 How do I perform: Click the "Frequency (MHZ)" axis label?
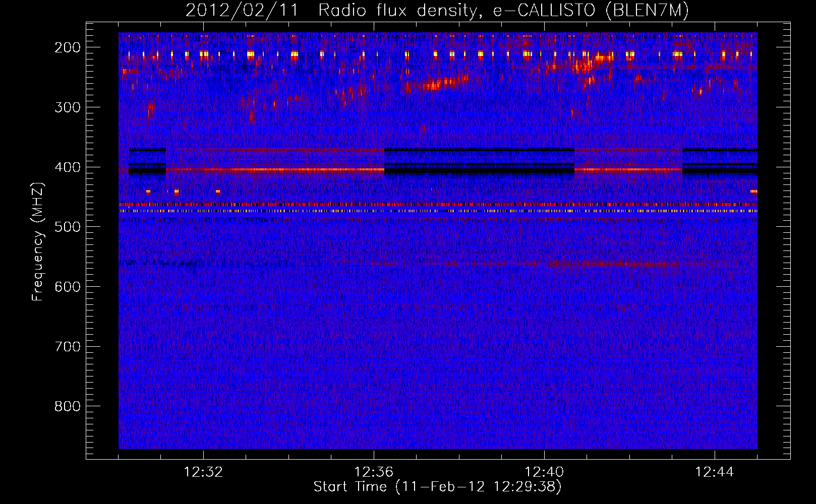click(38, 241)
